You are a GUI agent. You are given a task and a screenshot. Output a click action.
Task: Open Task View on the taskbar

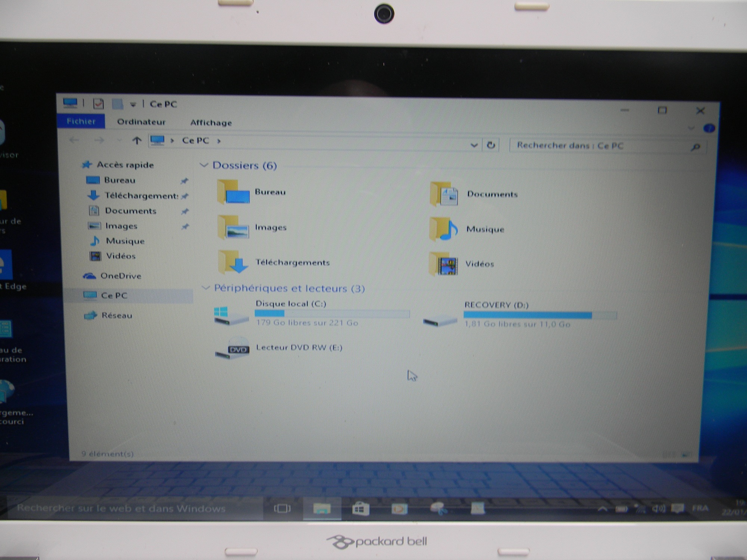282,508
